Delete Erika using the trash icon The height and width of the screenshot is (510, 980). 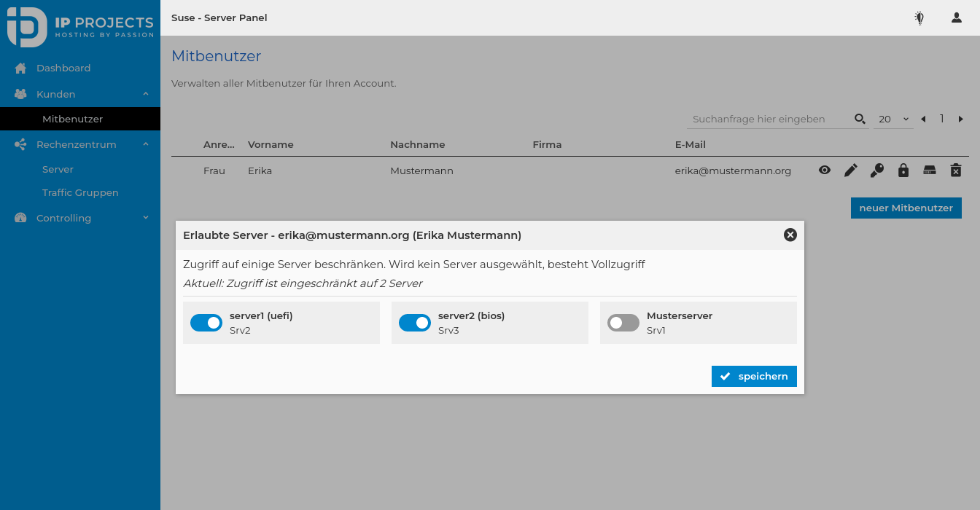(x=955, y=170)
